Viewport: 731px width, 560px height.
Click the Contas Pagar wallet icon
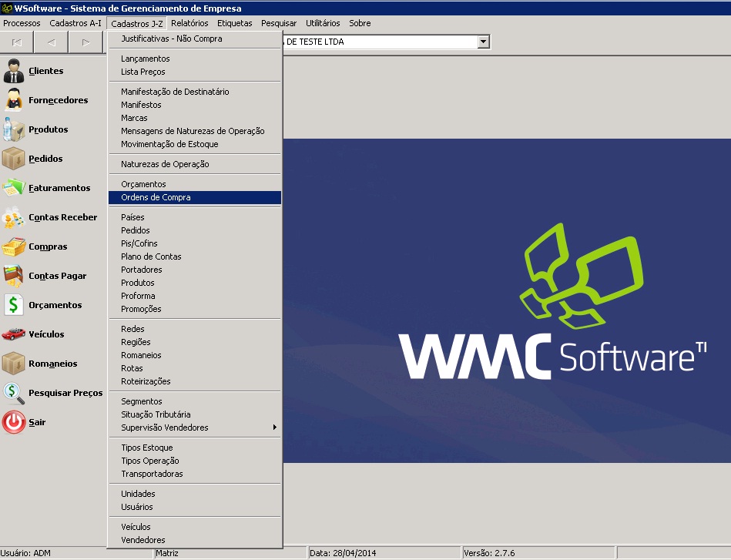(x=13, y=276)
